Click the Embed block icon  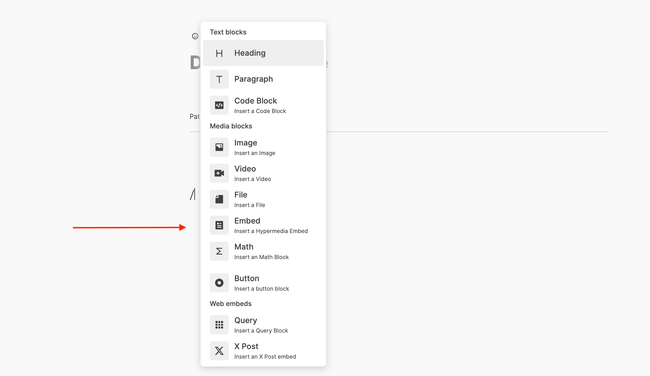tap(219, 225)
